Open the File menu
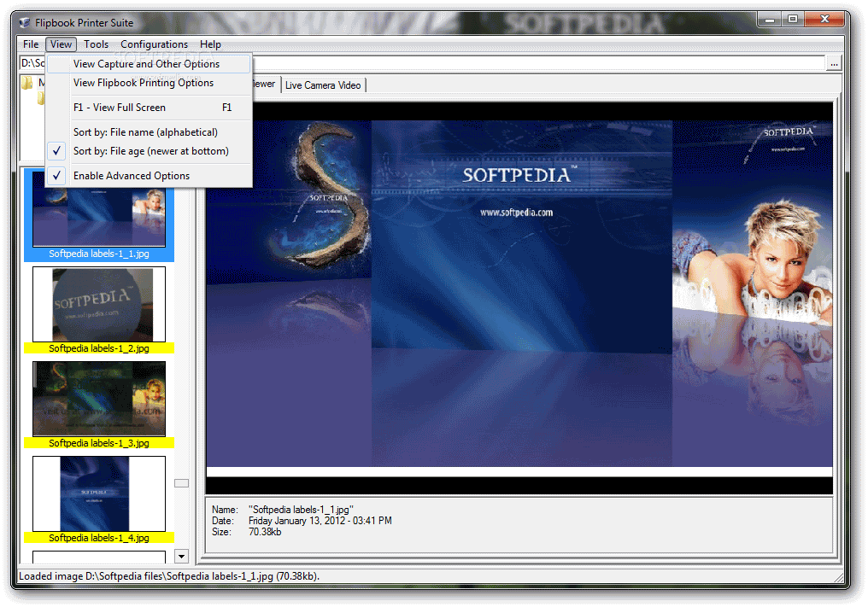The width and height of the screenshot is (868, 607). (31, 44)
